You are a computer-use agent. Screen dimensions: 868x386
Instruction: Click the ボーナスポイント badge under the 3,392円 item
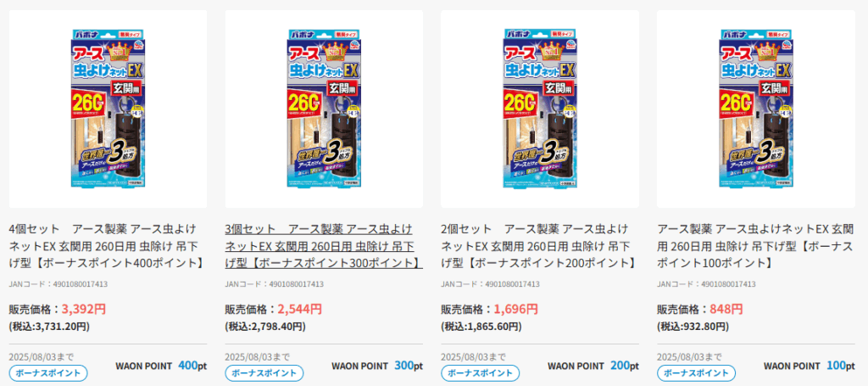pyautogui.click(x=48, y=372)
